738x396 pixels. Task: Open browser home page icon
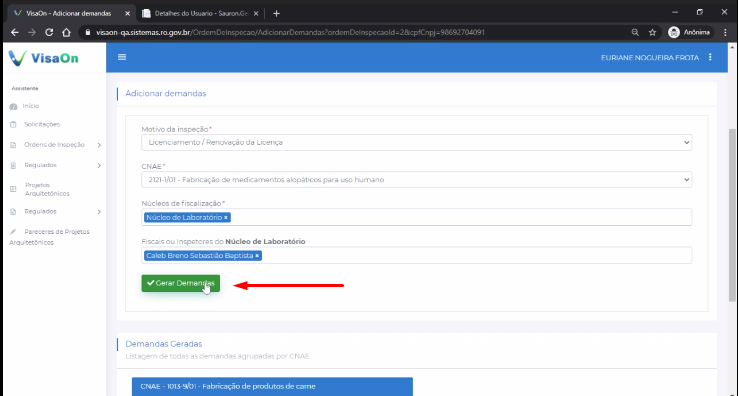(x=66, y=32)
